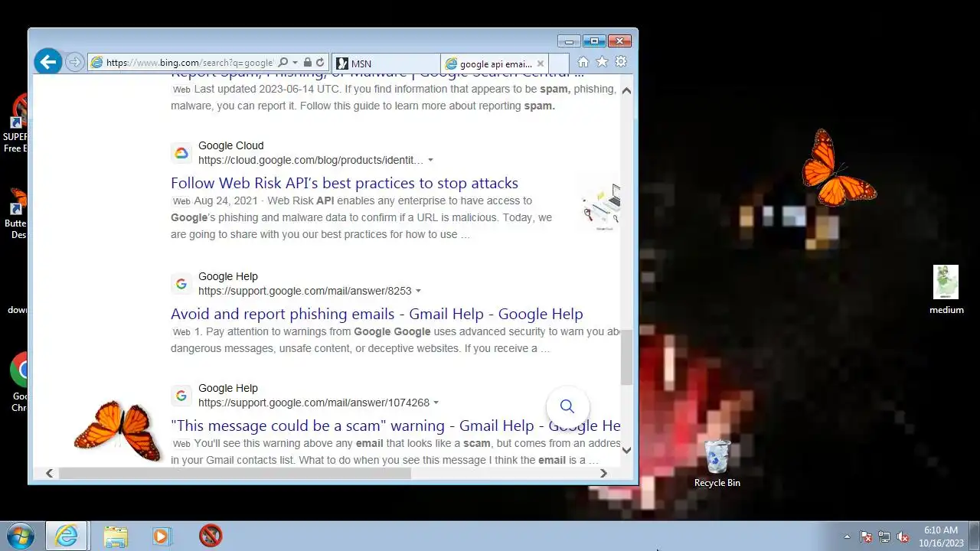Open the address bar autocomplete dropdown
This screenshot has height=551, width=980.
(295, 63)
